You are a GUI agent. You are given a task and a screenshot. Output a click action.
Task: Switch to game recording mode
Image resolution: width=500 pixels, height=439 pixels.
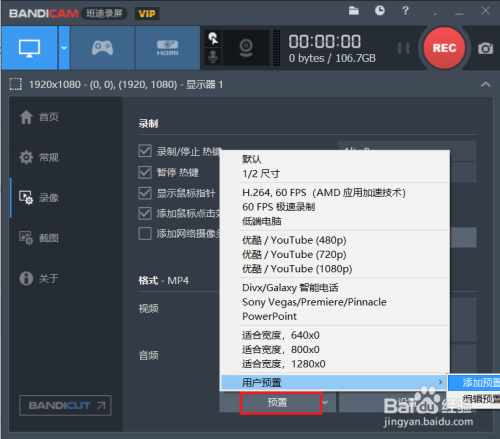click(103, 48)
